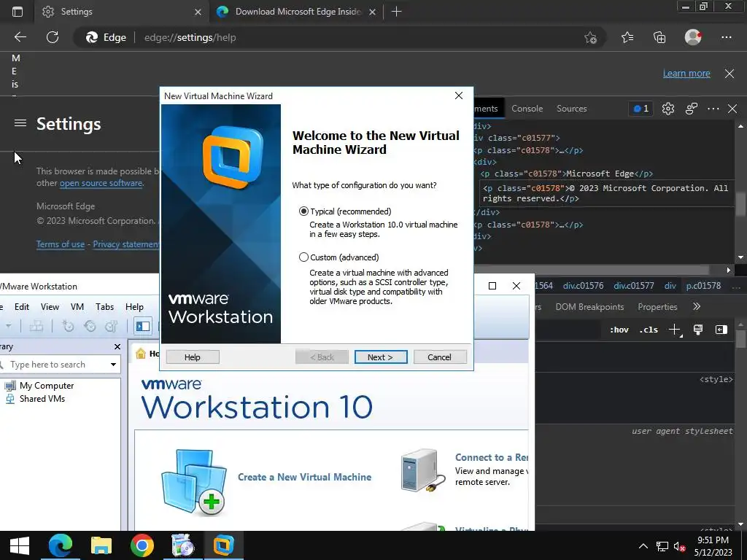Open the Sources tab in DevTools
747x560 pixels.
click(x=572, y=109)
